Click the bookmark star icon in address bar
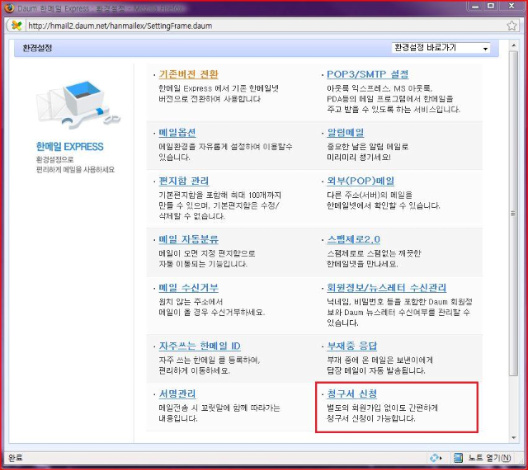528x470 pixels. pos(512,26)
